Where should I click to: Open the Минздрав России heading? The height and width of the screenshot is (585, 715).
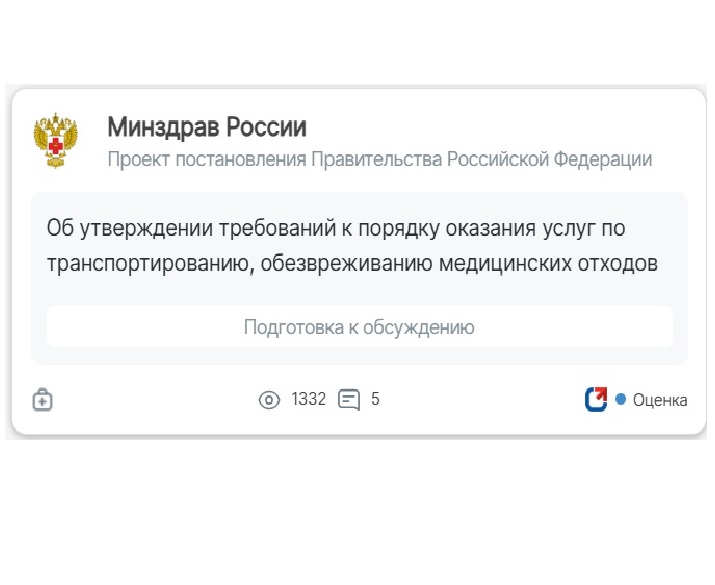[x=207, y=127]
